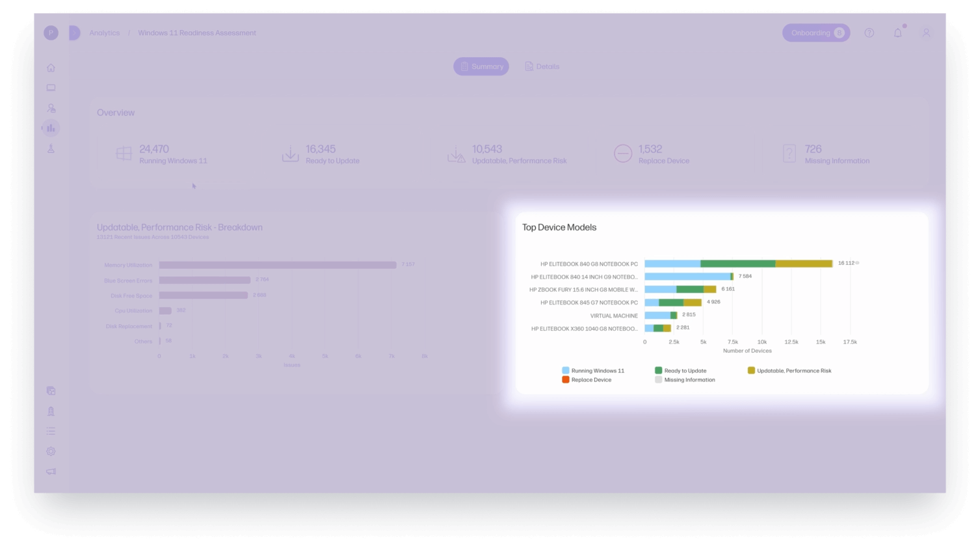The width and height of the screenshot is (980, 548).
Task: Switch to the Details tab
Action: pos(542,66)
